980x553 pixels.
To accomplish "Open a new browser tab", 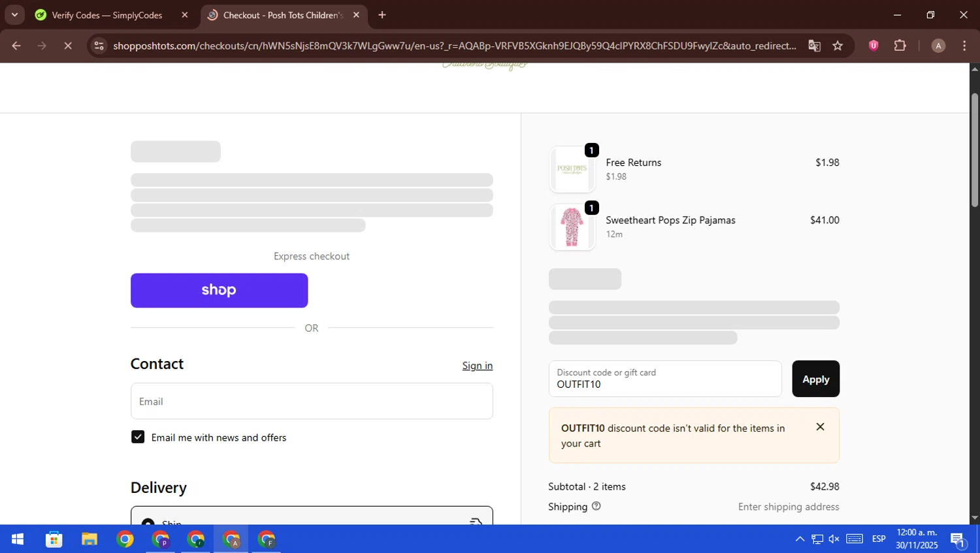I will pyautogui.click(x=382, y=15).
